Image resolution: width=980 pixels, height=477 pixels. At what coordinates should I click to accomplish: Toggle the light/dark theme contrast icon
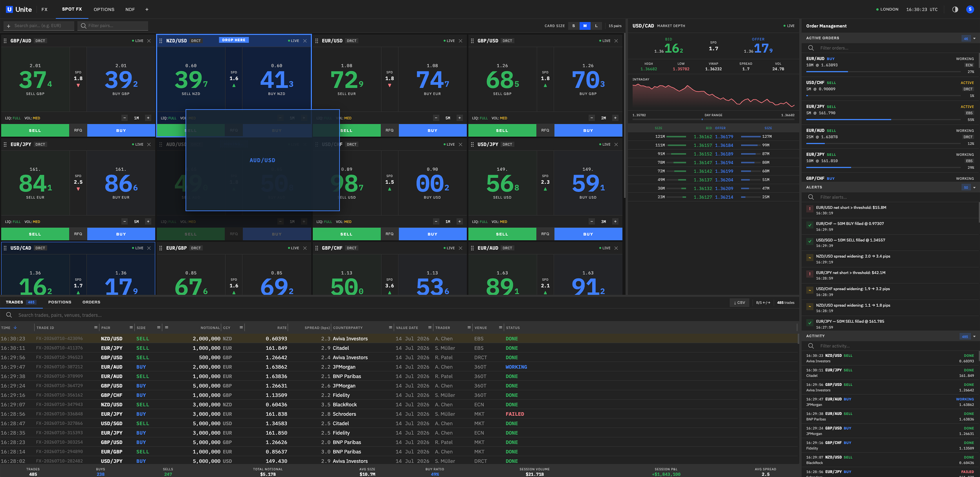click(955, 9)
